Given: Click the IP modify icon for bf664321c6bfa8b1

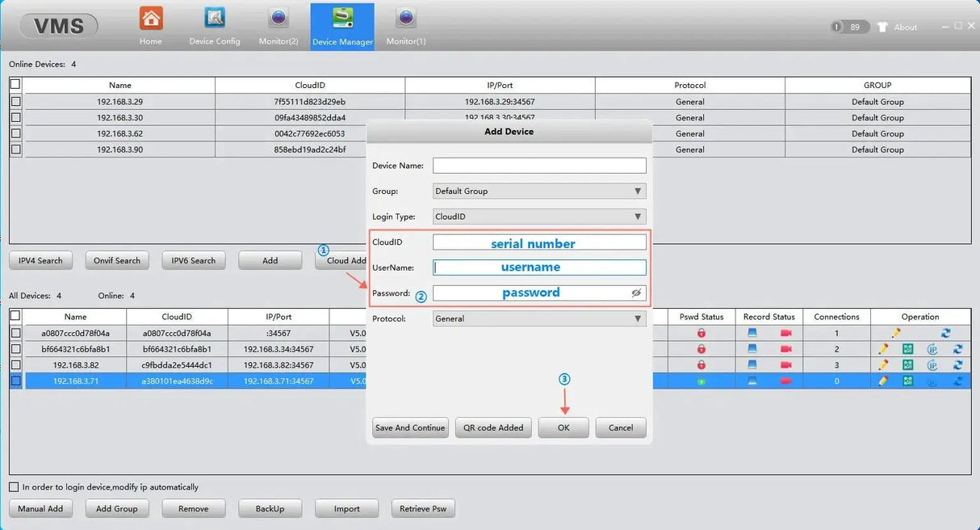Looking at the screenshot, I should (932, 349).
